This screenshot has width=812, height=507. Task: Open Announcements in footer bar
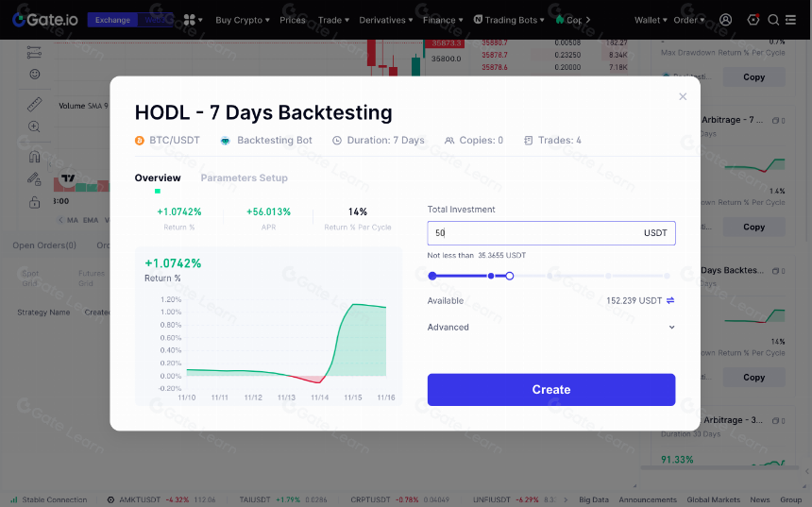(x=648, y=499)
